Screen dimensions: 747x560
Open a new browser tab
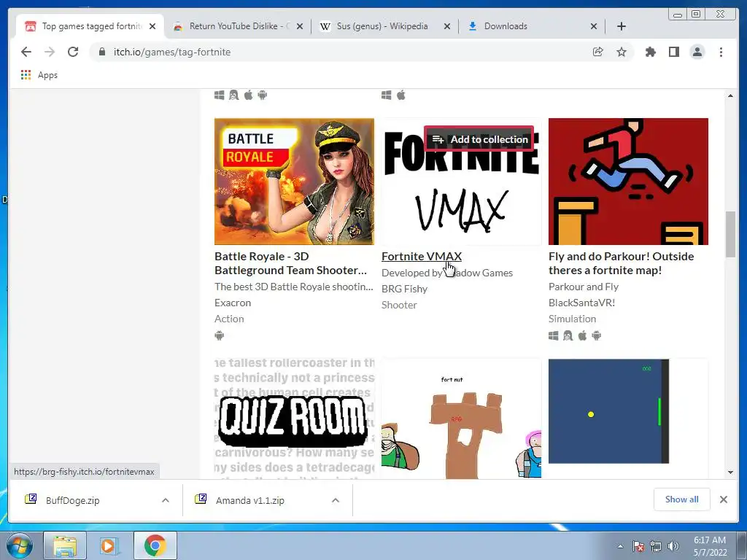point(622,26)
